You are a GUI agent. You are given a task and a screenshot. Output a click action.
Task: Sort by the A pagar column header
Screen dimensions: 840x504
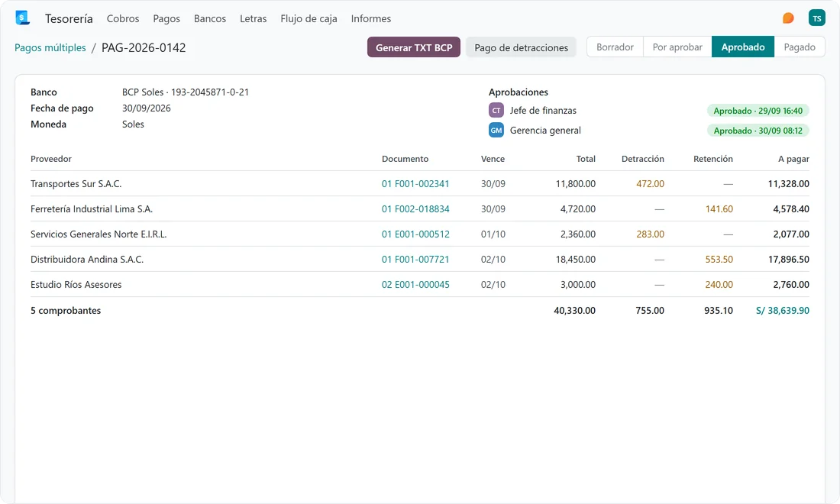click(793, 159)
